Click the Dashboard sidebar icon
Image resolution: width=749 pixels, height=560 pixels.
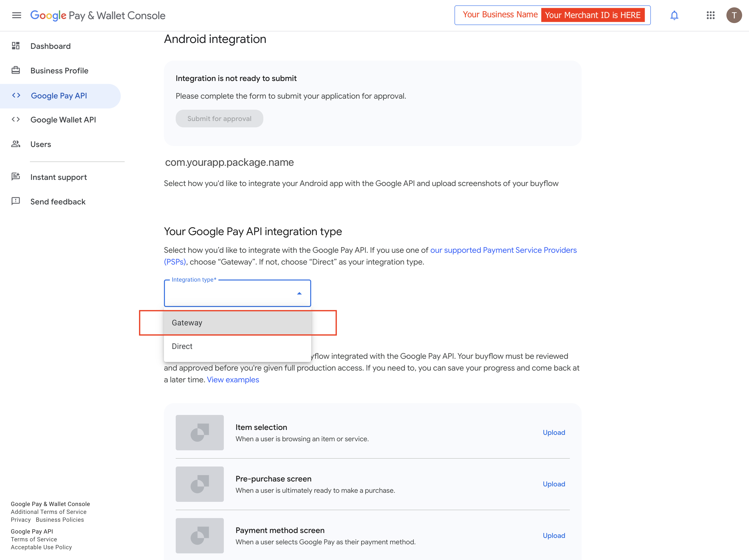pos(15,46)
